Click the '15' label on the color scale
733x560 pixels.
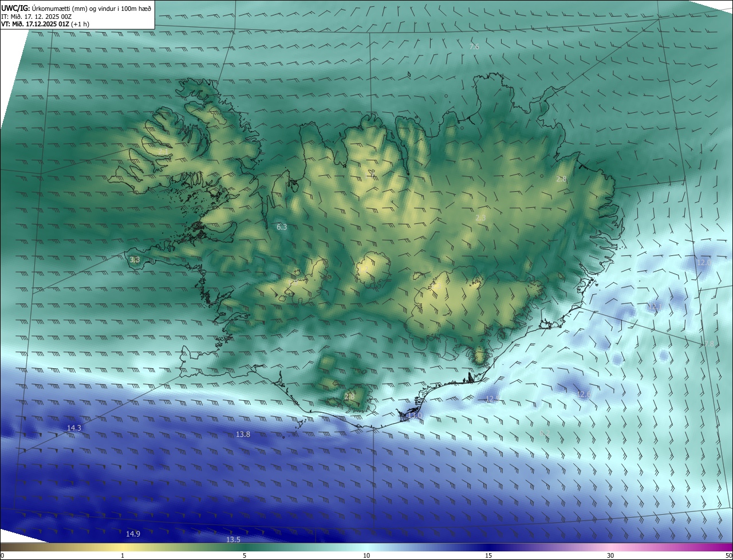coord(488,555)
